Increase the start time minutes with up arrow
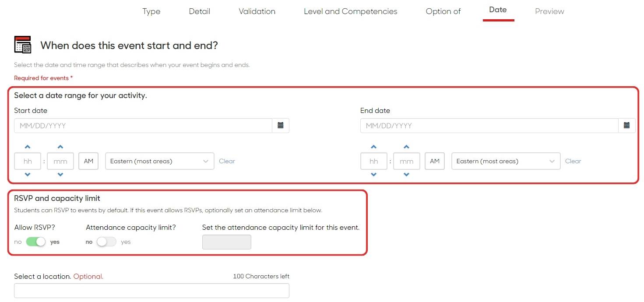644x302 pixels. (x=60, y=147)
